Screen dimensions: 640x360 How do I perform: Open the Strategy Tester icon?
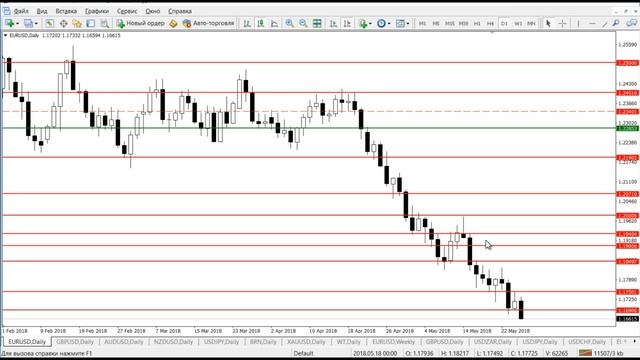point(104,23)
